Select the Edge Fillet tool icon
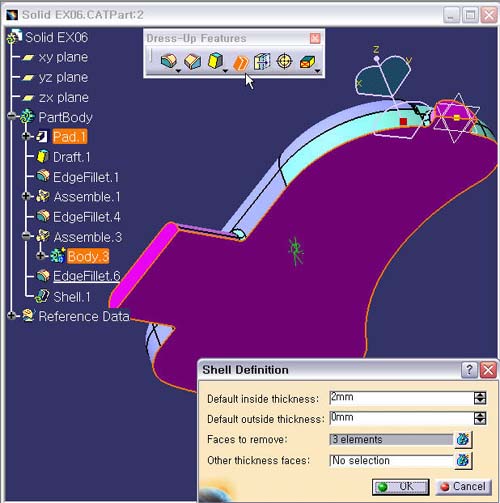Image resolution: width=500 pixels, height=503 pixels. (x=169, y=61)
